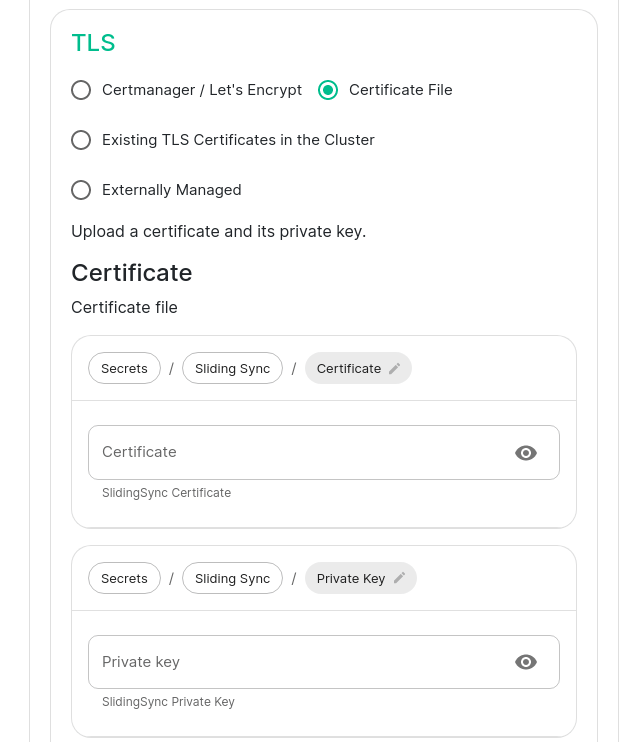The image size is (641, 742).
Task: Show the Certificate field contents with the eye icon
Action: [526, 453]
